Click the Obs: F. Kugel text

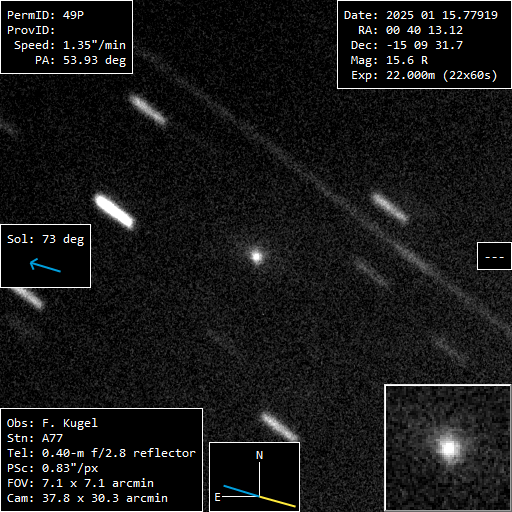52,423
